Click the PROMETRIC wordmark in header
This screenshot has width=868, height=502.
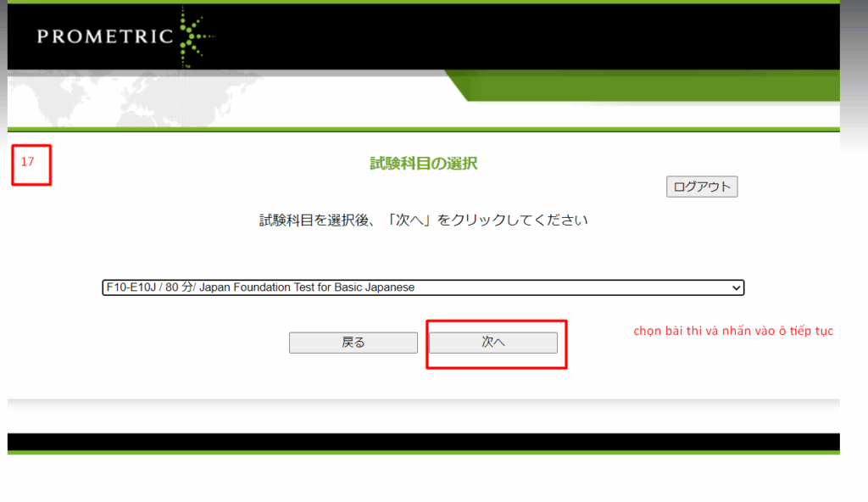click(104, 36)
